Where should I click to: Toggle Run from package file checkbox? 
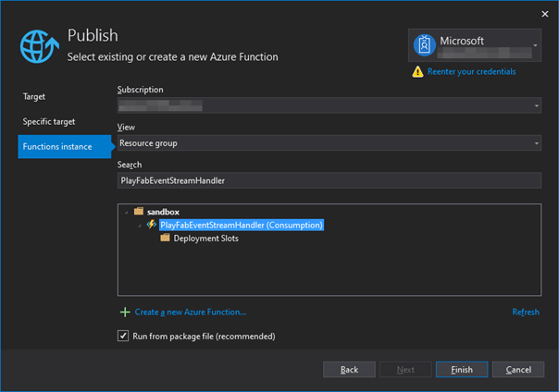pos(124,336)
